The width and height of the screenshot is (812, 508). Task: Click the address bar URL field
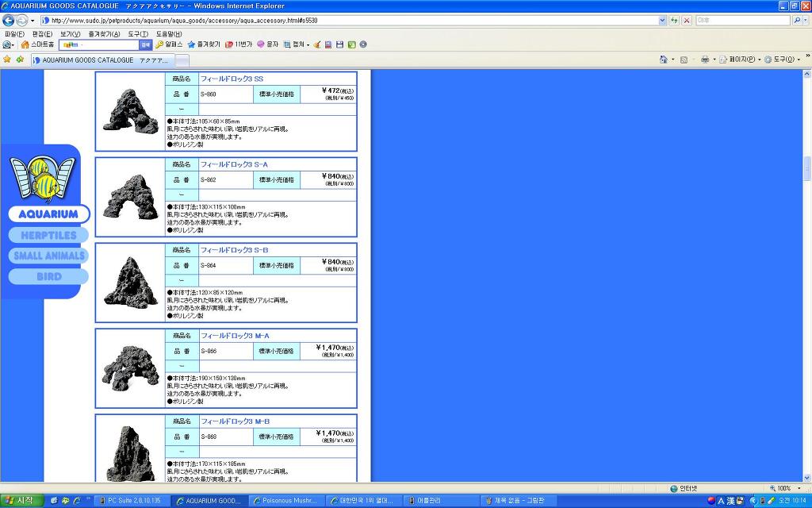click(x=349, y=20)
